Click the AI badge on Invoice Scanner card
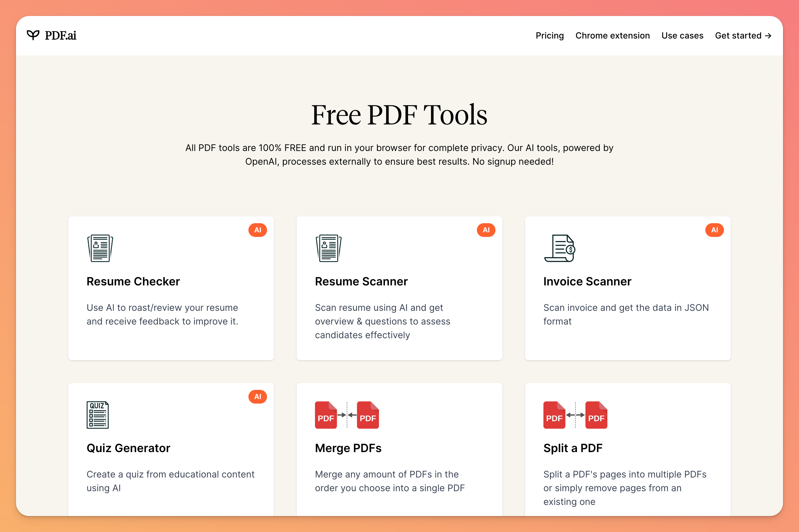Image resolution: width=799 pixels, height=532 pixels. (714, 230)
